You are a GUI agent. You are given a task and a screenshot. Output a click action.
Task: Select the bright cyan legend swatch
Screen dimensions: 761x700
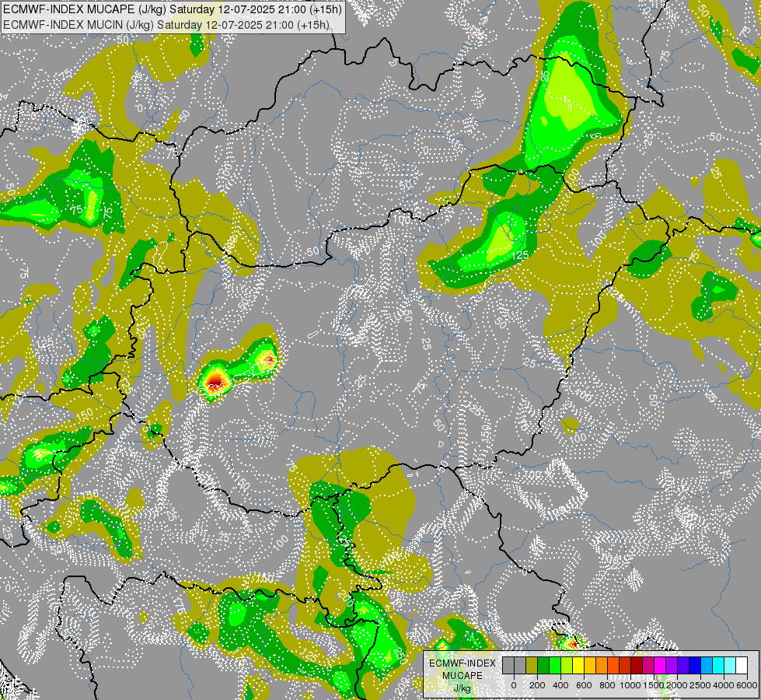point(719,665)
